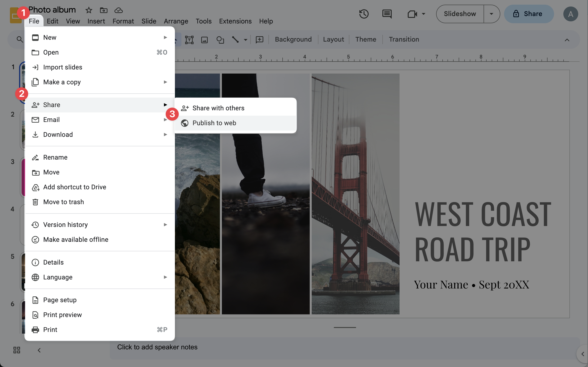Open Slideshow options dropdown arrow
This screenshot has height=367, width=588.
coord(491,14)
